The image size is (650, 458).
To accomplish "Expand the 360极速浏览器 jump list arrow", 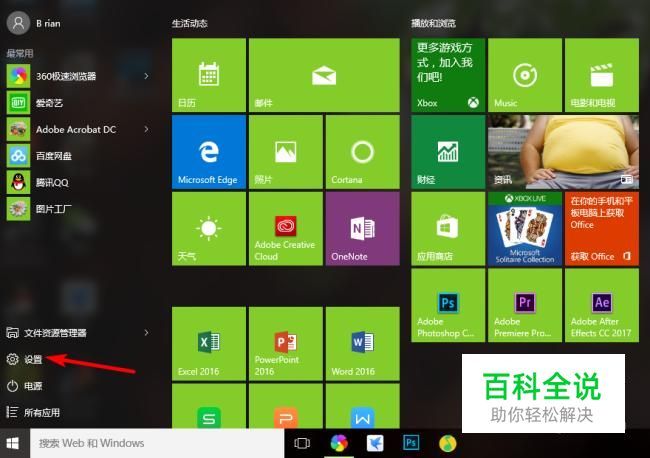I will point(146,76).
